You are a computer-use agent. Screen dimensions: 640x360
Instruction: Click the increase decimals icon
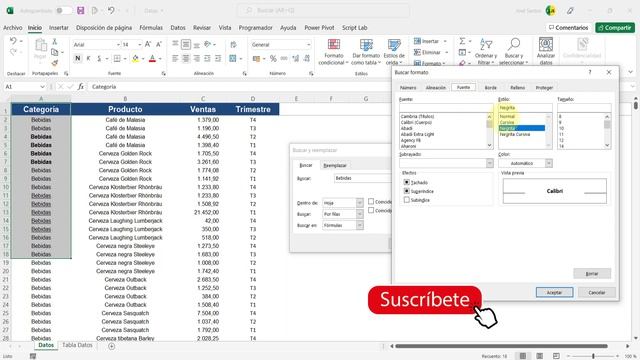point(296,59)
